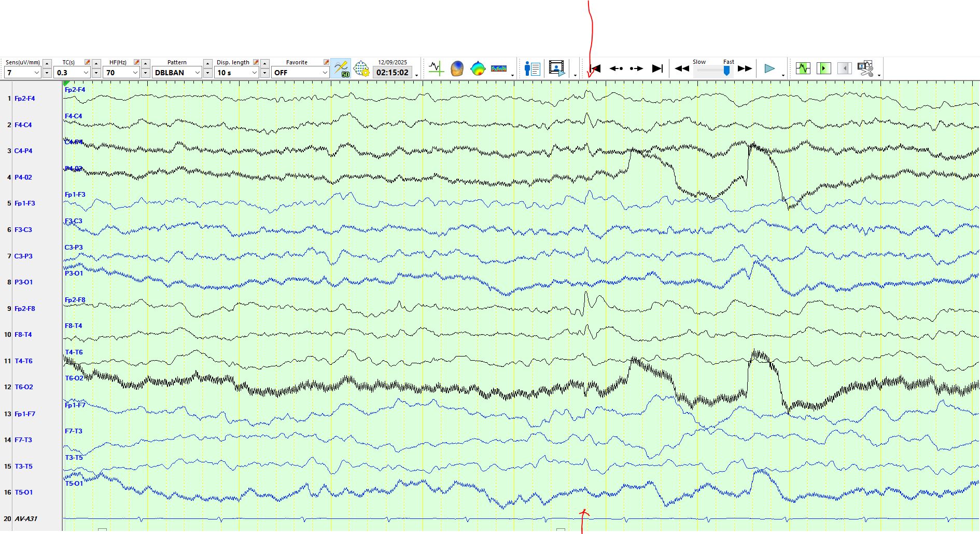Expand the arrow beside the spectral array icon
The height and width of the screenshot is (534, 980).
tap(512, 76)
